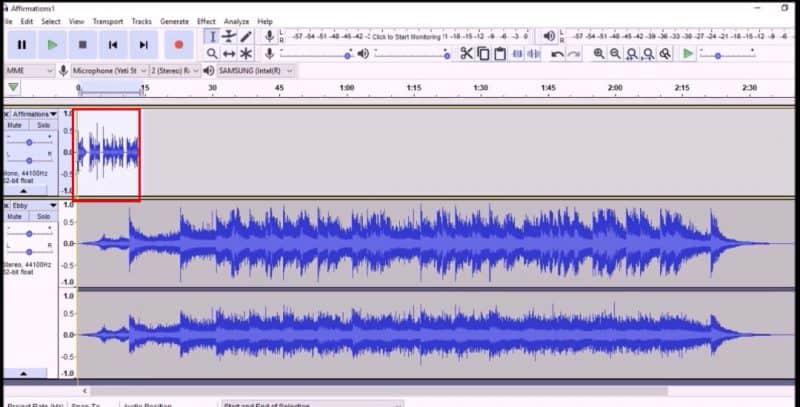Select the Multi-Tool asterisk icon

[x=246, y=53]
